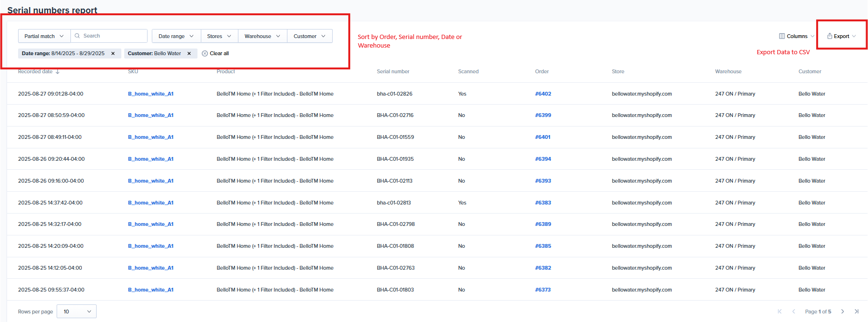Go to first page icon
The image size is (868, 322).
point(779,312)
